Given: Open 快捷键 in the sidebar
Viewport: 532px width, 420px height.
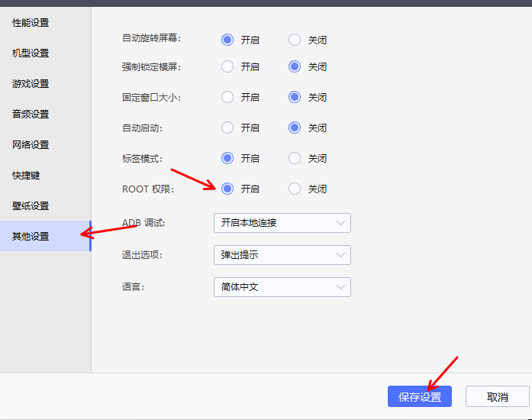Looking at the screenshot, I should click(x=26, y=176).
